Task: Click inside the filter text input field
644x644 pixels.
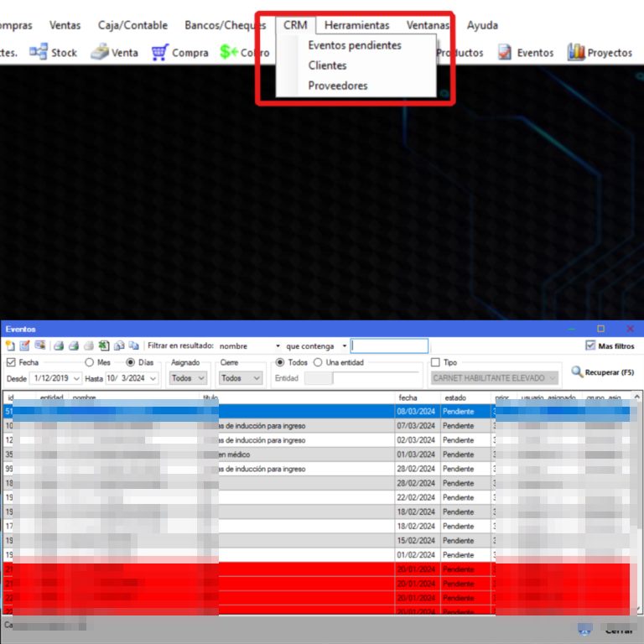Action: [x=389, y=345]
